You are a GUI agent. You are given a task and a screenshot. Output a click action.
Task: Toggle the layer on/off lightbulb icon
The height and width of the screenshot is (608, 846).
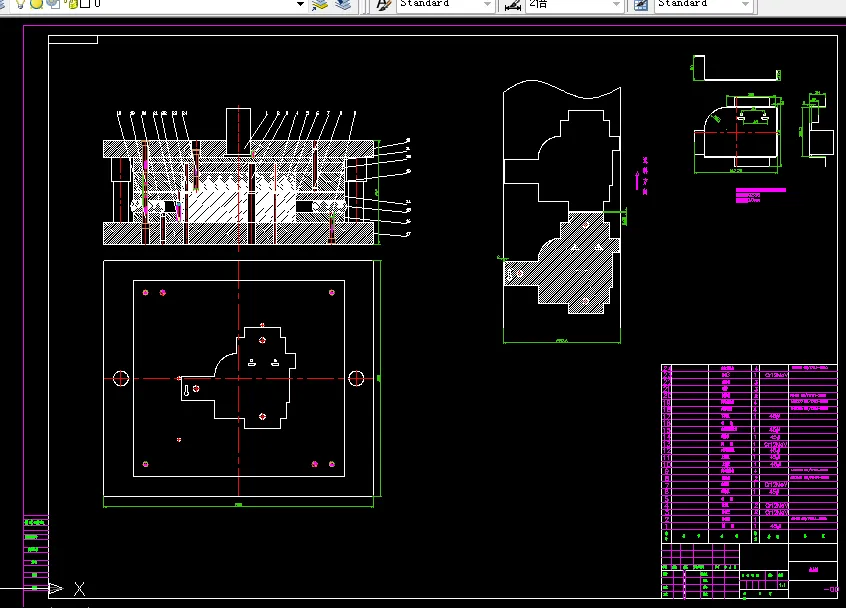coord(21,4)
